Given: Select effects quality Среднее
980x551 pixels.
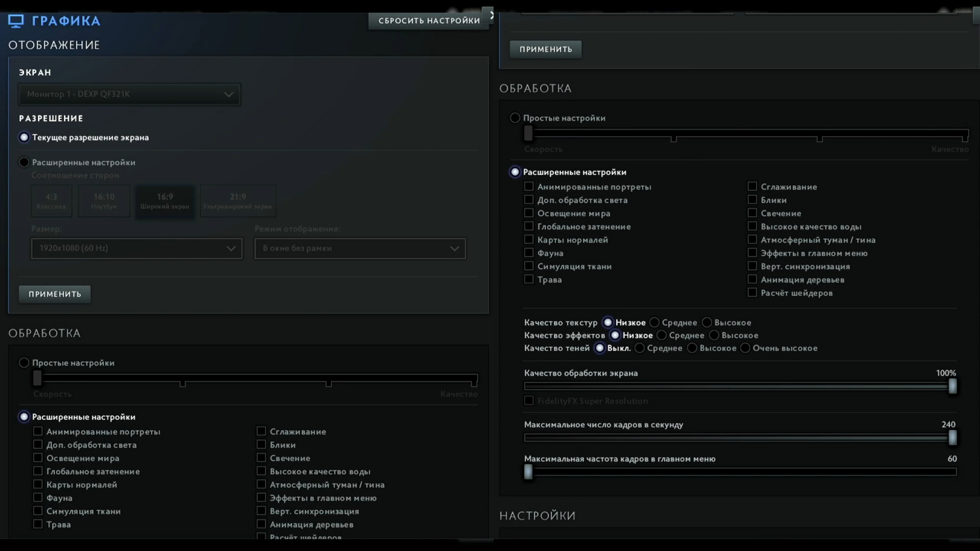Looking at the screenshot, I should coord(661,335).
